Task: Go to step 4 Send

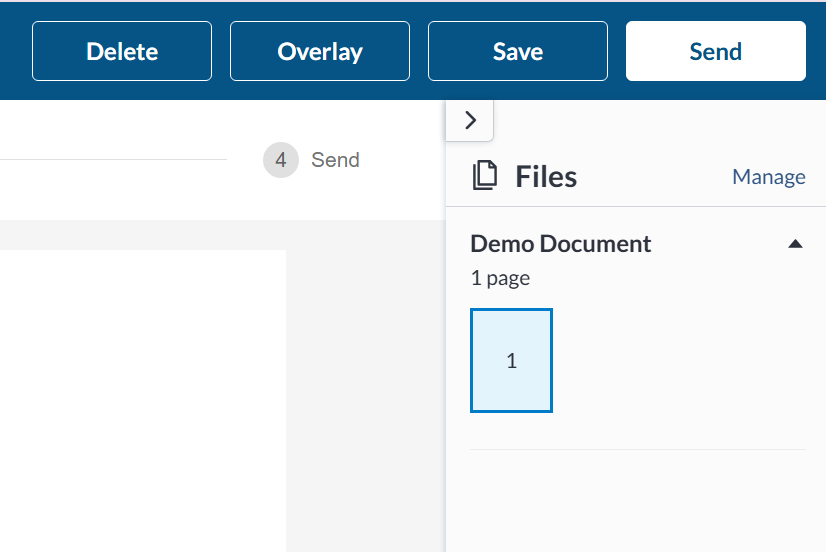Action: tap(312, 160)
